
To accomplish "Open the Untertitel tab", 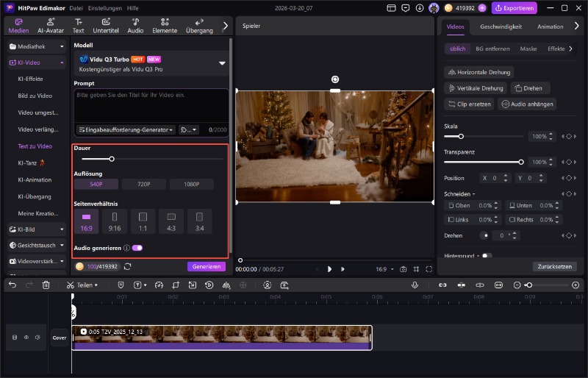I will pyautogui.click(x=106, y=26).
